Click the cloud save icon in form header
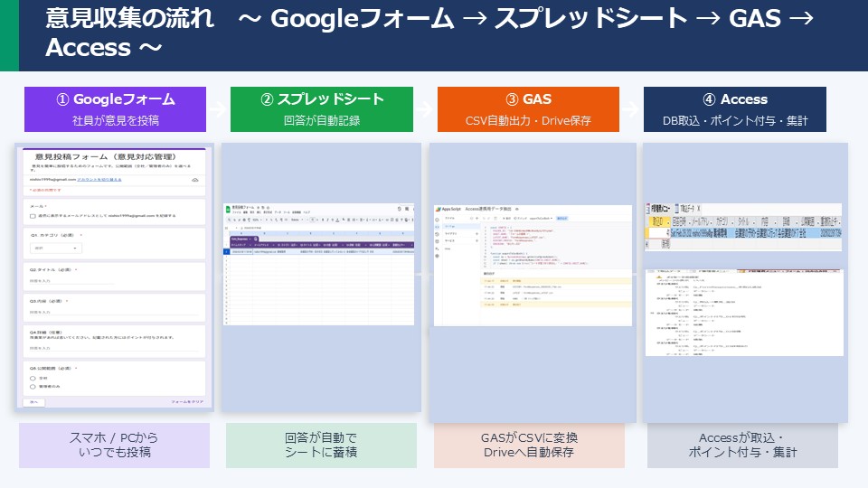868x488 pixels. click(x=195, y=181)
